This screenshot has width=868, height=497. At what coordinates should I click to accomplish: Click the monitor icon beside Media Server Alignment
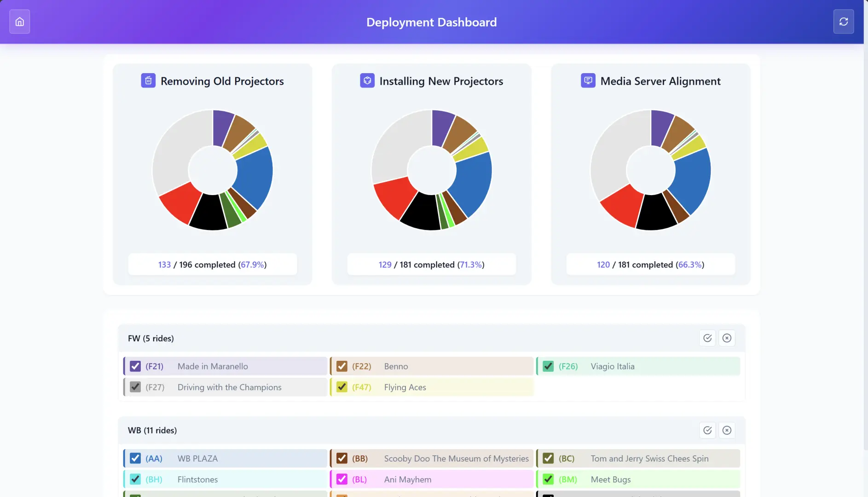tap(588, 81)
